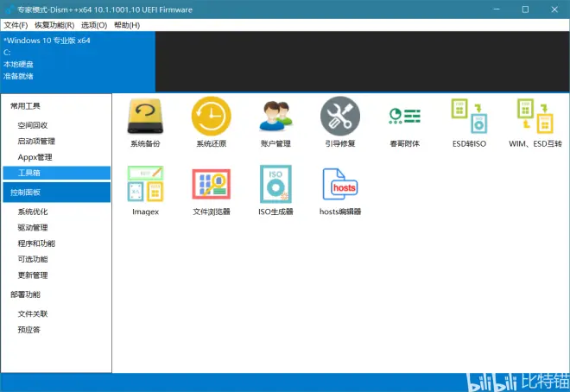Open the 春哥附体 tool
570x392 pixels.
(x=404, y=117)
